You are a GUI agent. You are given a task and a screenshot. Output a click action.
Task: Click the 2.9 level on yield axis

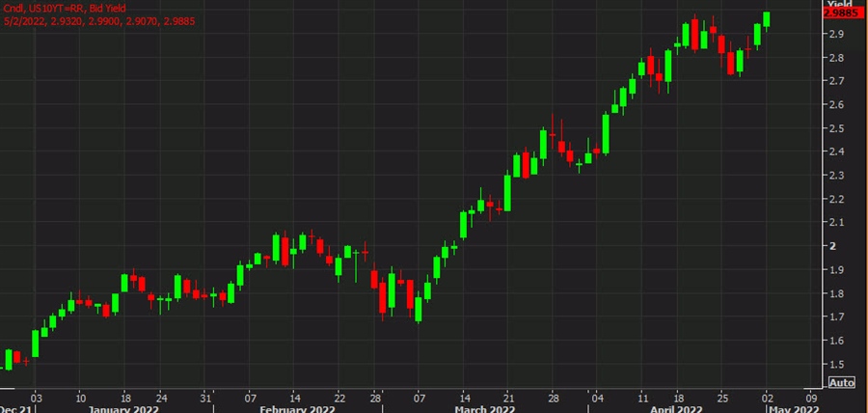(836, 35)
